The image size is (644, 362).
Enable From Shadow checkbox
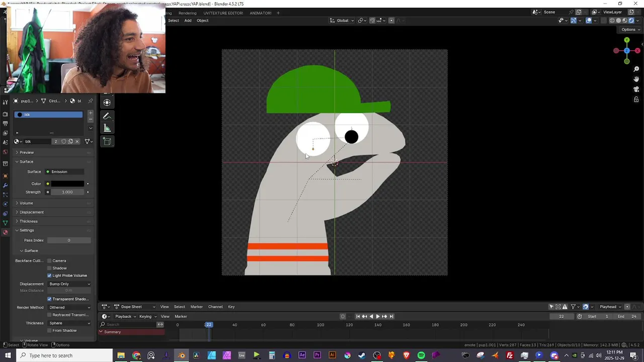[49, 330]
